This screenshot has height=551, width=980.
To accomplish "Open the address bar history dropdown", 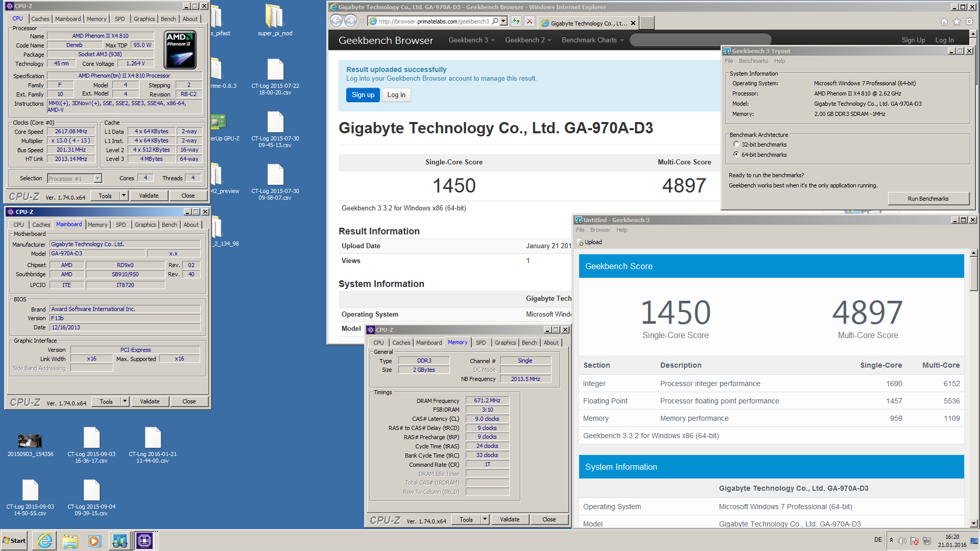I will [504, 21].
